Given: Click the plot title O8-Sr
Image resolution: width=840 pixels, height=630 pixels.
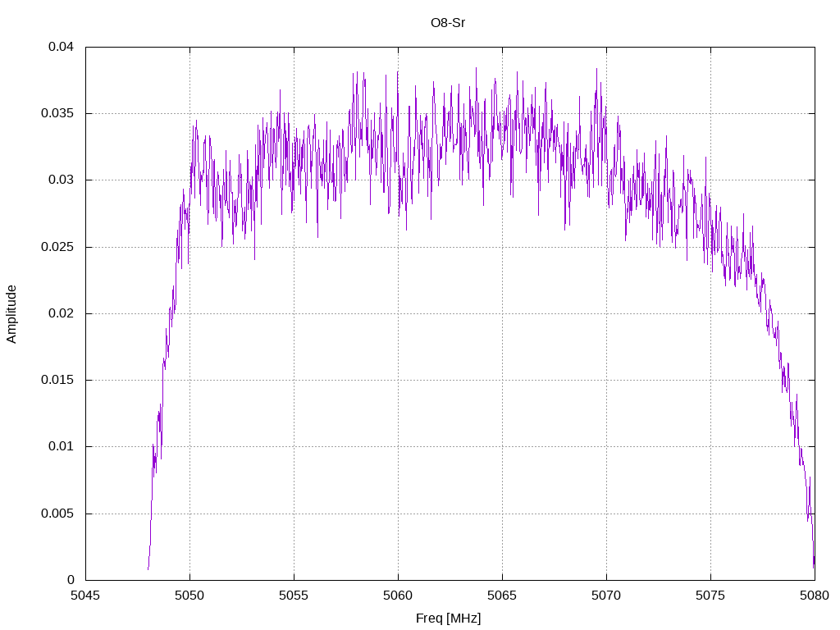Looking at the screenshot, I should tap(448, 23).
